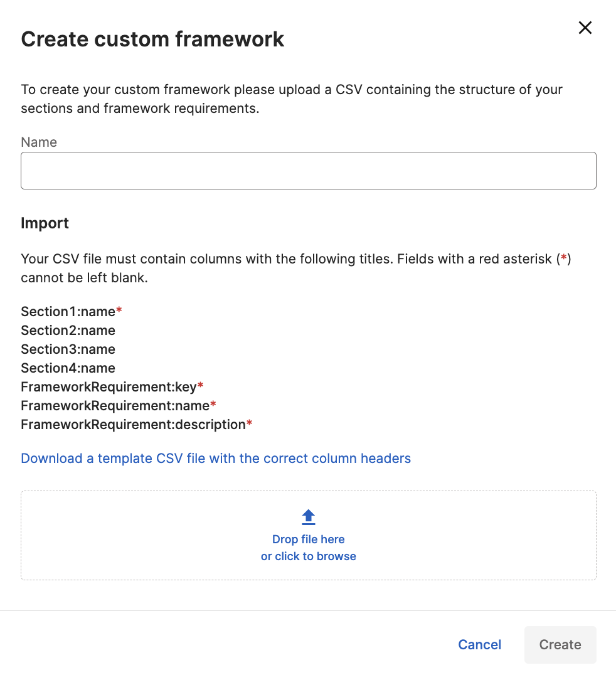Focus the Name input field
This screenshot has height=675, width=616.
(x=308, y=171)
